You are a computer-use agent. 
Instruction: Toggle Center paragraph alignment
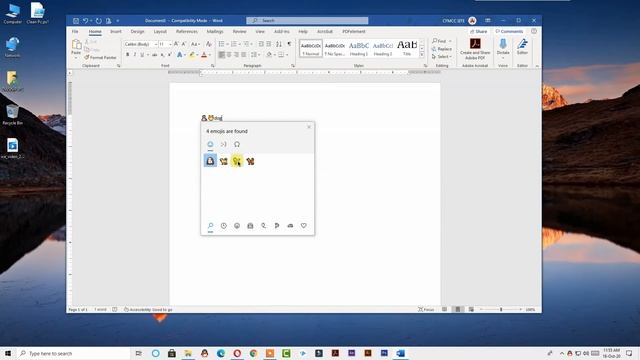coord(229,55)
